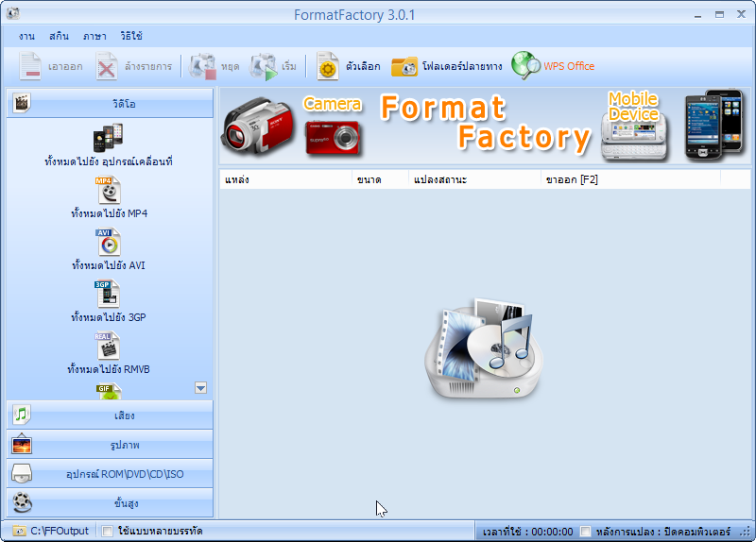
Task: Click the ทั้งหมดไปยัง RMVB label
Action: click(x=109, y=369)
